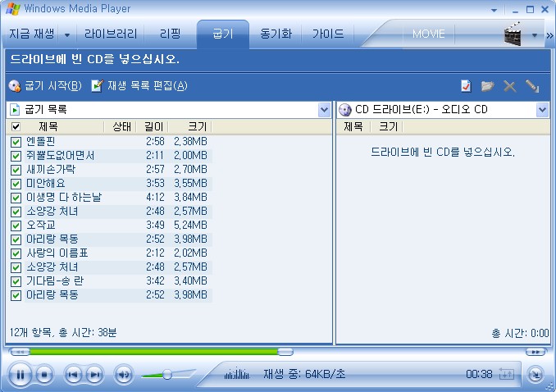Open the MOVIE service dropdown arrow

(x=535, y=34)
